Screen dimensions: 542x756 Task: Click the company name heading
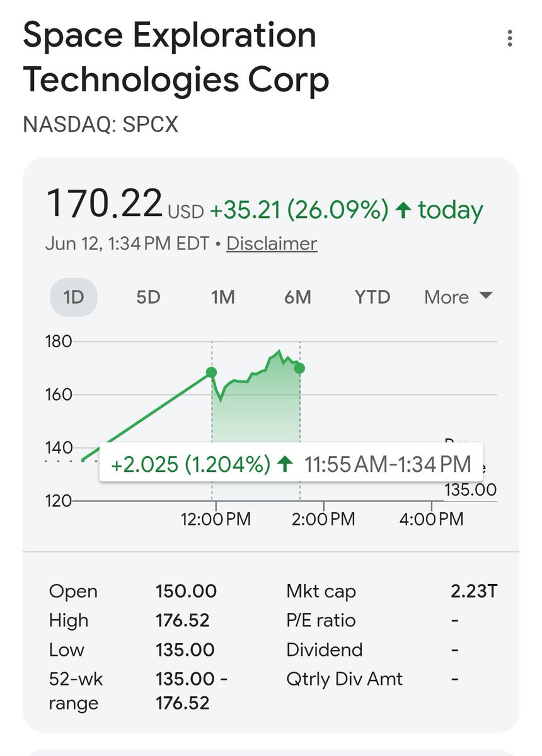click(x=176, y=58)
